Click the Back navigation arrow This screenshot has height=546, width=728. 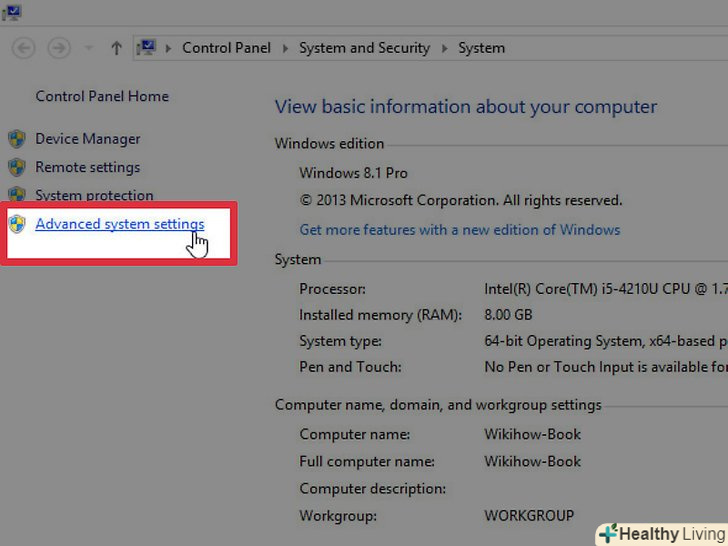tap(23, 48)
